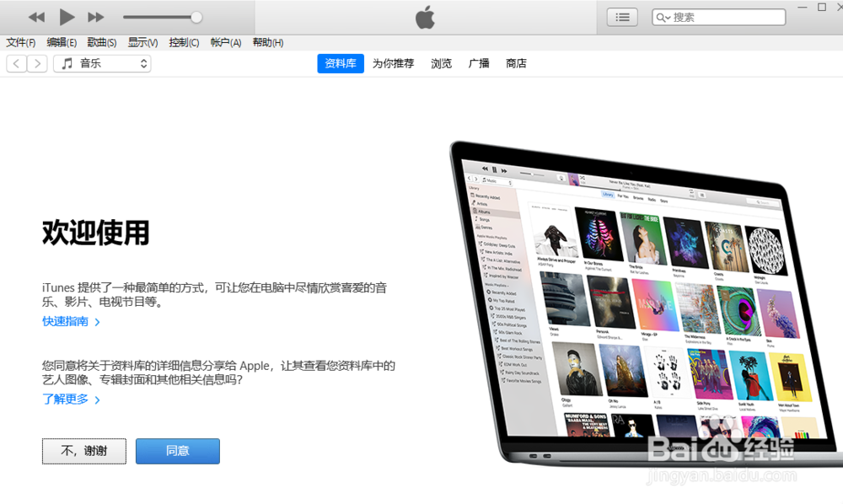Click the 不，谢谢 button
Image resolution: width=843 pixels, height=504 pixels.
pos(83,451)
